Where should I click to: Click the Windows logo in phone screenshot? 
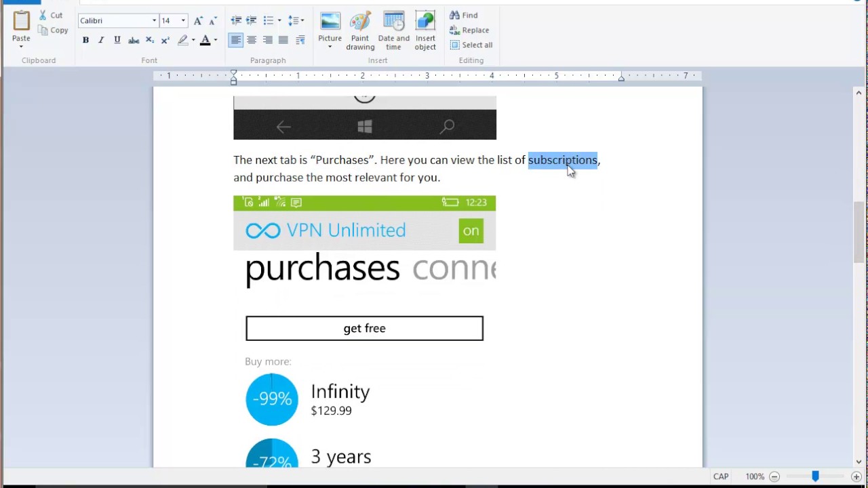(365, 126)
